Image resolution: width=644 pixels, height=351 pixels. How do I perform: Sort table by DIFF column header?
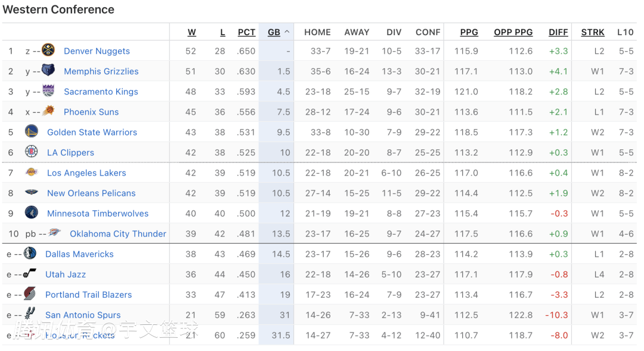coord(558,32)
